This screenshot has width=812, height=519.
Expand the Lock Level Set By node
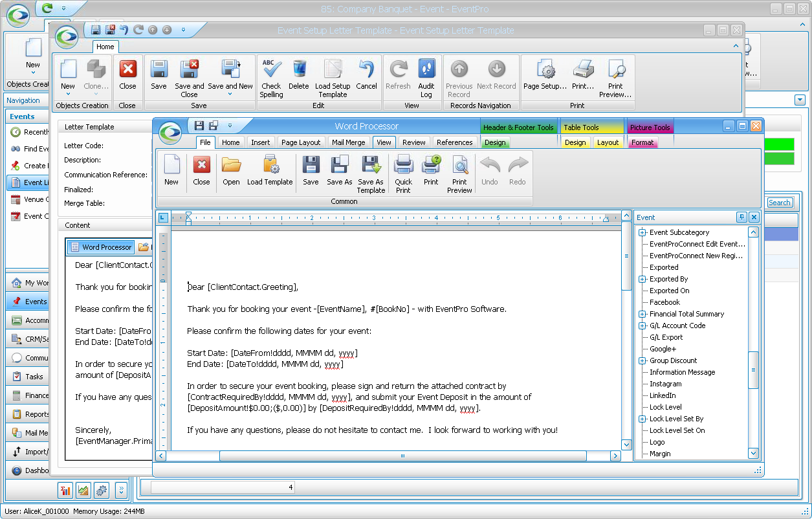pyautogui.click(x=642, y=419)
